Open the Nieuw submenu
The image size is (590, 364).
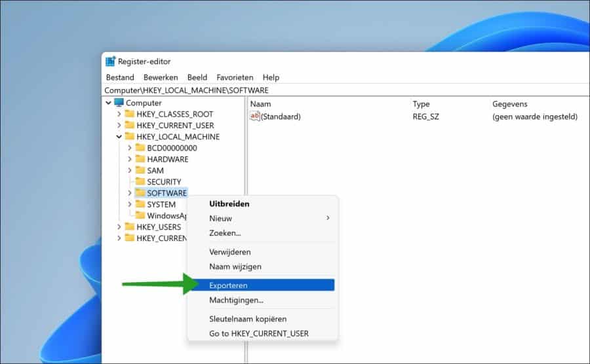(x=262, y=218)
